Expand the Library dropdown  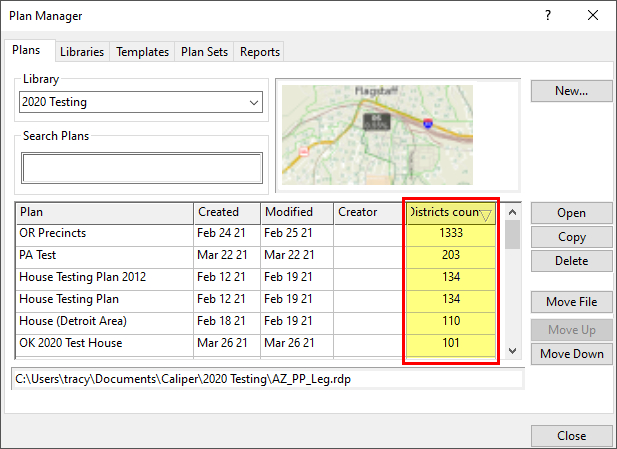click(x=252, y=102)
